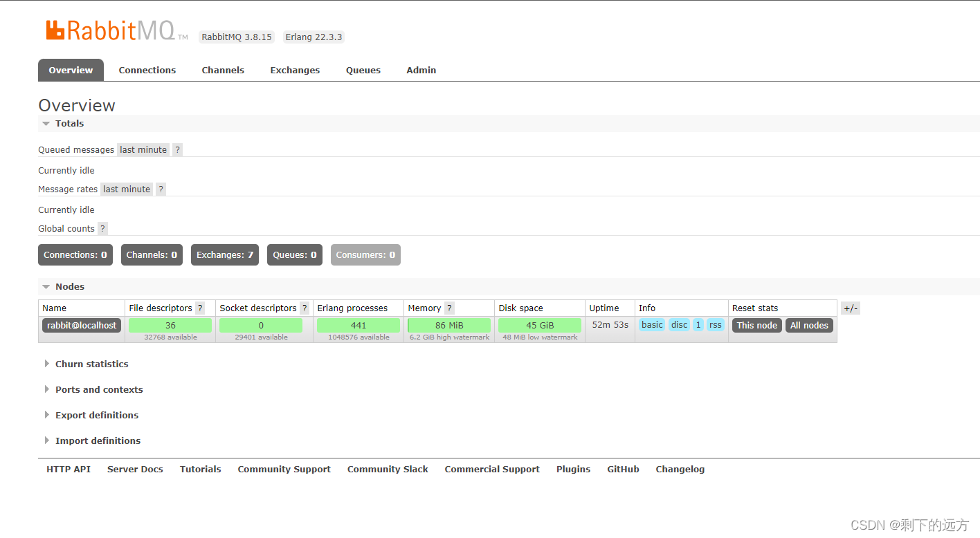
Task: Click the Erlang processes bar showing 441
Action: pos(359,325)
